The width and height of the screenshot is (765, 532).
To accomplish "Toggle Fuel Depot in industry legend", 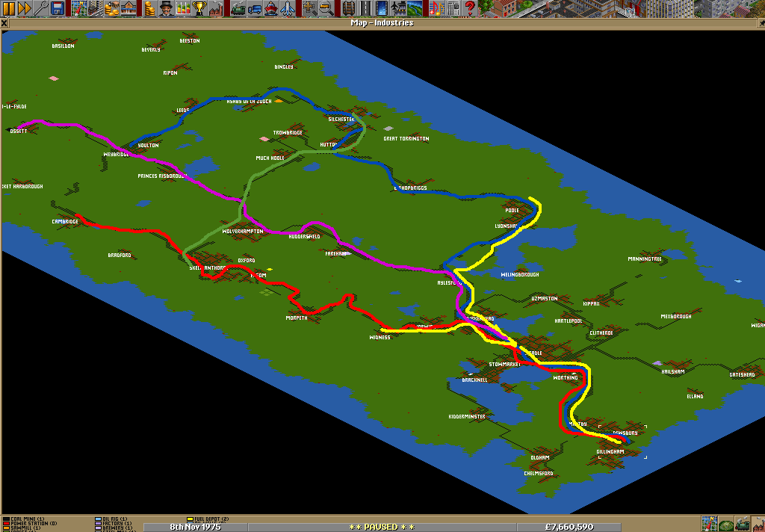I will pyautogui.click(x=208, y=519).
